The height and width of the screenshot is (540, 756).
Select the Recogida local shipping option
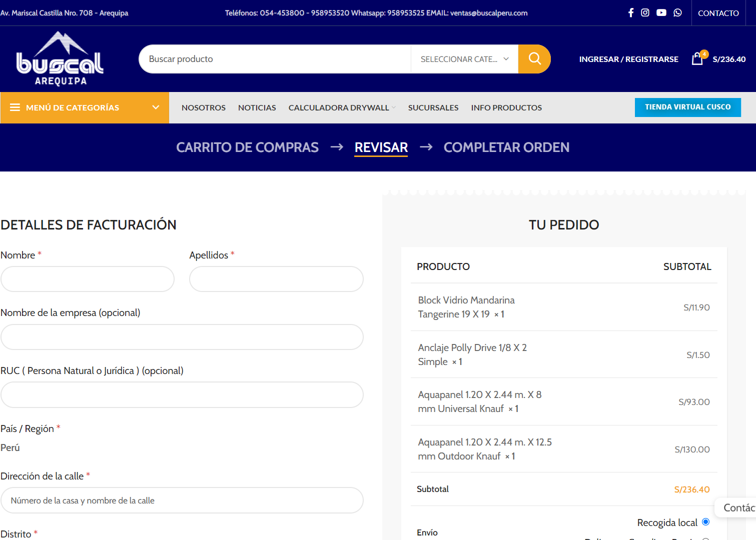(x=705, y=522)
